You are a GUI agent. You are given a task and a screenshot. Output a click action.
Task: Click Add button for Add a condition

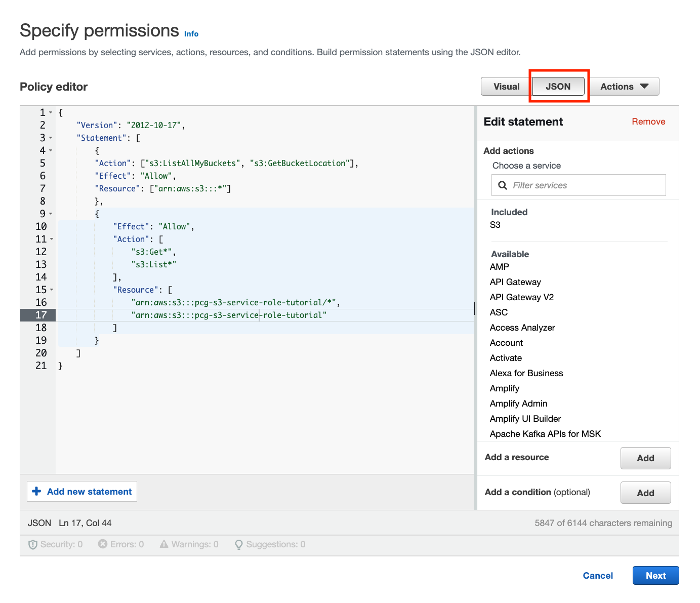coord(645,493)
